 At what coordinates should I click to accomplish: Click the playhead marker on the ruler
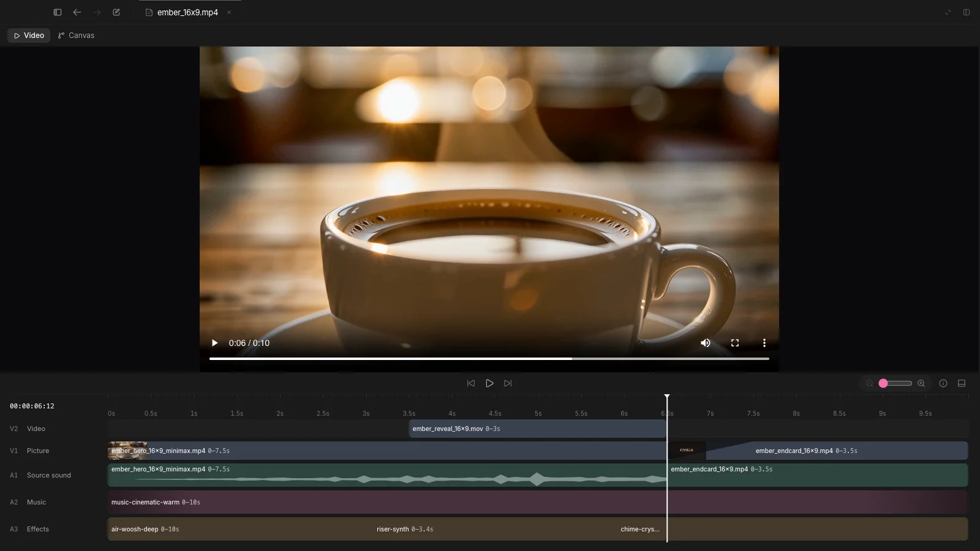[667, 397]
